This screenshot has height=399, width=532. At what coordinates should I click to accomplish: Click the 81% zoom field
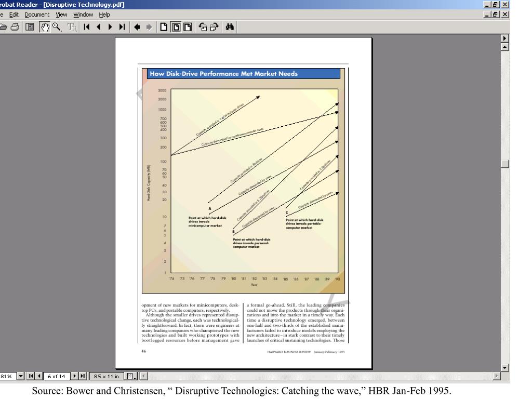8,376
